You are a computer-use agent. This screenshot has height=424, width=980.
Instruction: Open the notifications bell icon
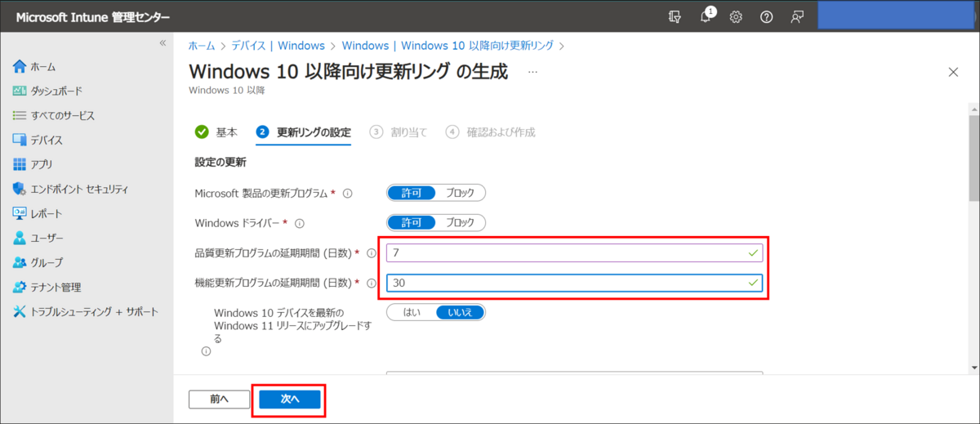706,16
